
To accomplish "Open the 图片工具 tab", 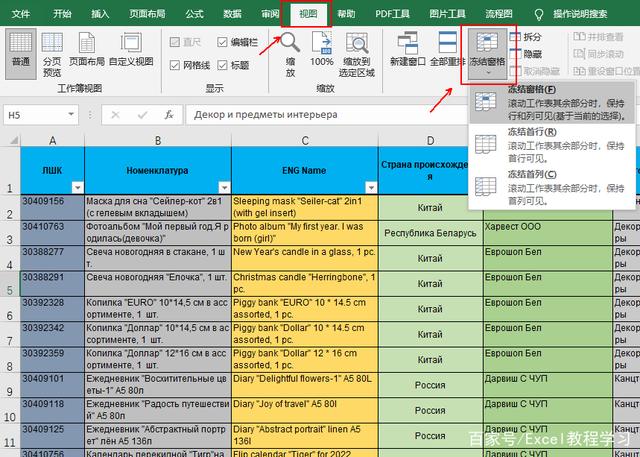I will 447,14.
